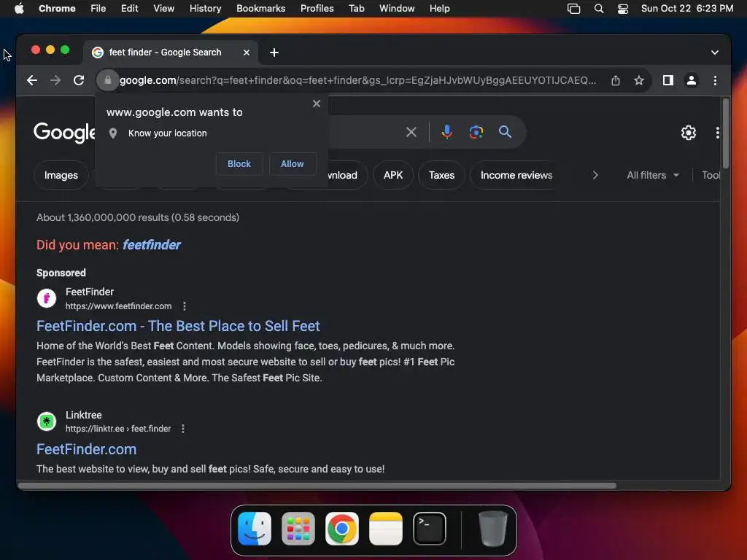This screenshot has height=560, width=747.
Task: Open site info via lock icon
Action: coord(108,80)
